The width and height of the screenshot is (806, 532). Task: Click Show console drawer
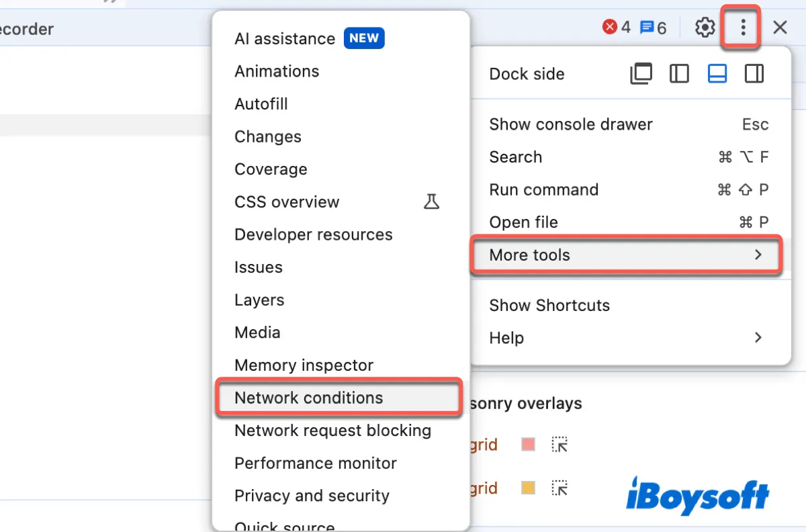[x=570, y=124]
